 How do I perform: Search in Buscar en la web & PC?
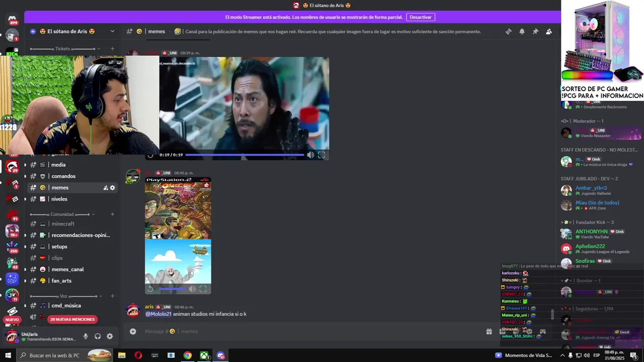pos(65,355)
